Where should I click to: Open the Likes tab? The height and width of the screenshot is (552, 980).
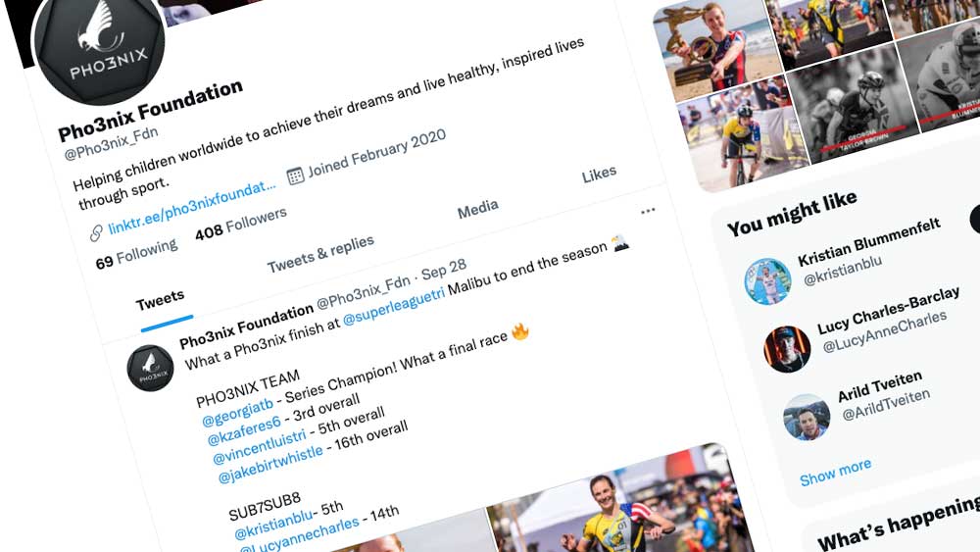pos(600,176)
